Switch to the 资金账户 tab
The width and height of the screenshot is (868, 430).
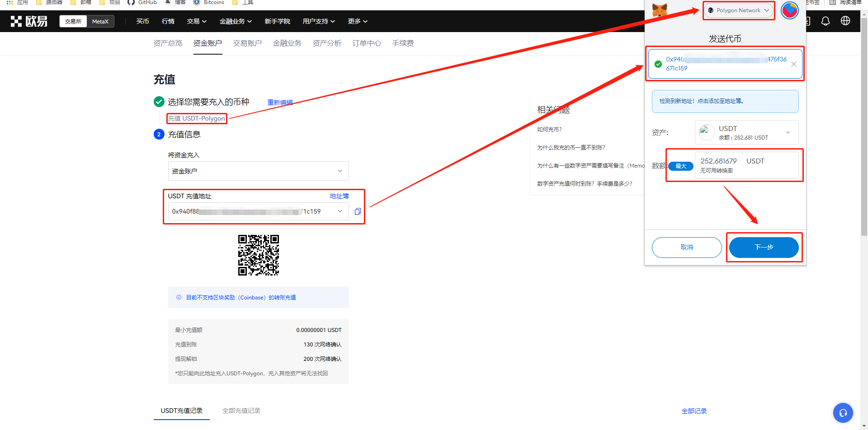208,43
